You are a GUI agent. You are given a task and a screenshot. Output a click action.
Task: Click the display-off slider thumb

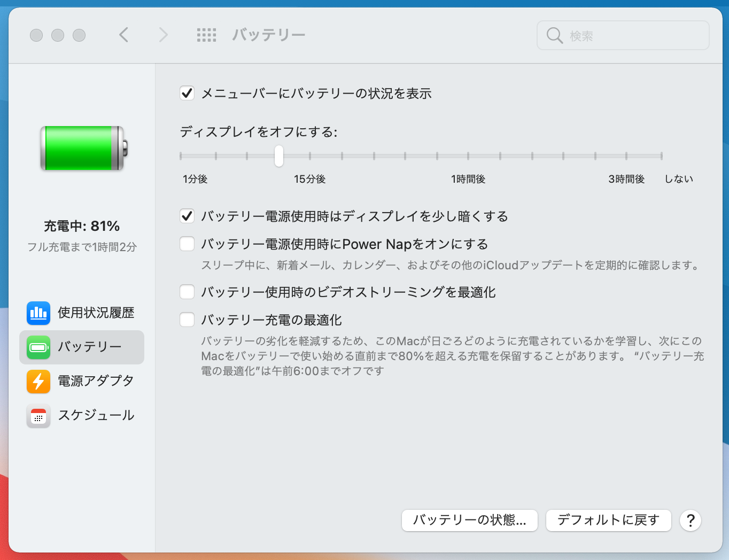pos(279,156)
